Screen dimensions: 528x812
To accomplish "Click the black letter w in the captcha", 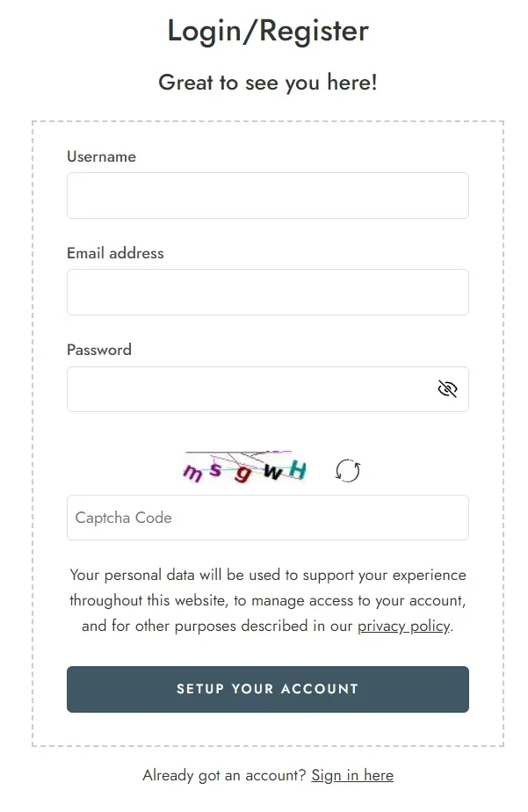I will click(x=272, y=471).
